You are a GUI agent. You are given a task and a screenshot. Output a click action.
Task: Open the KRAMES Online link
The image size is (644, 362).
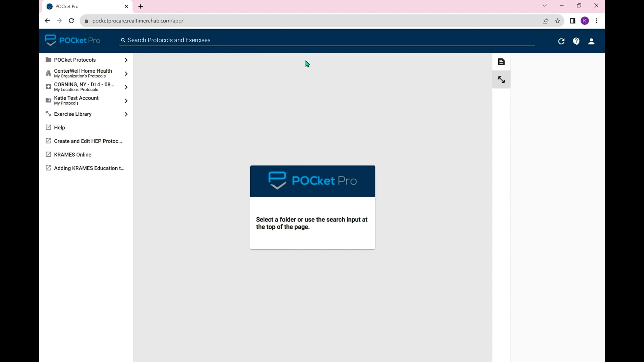tap(86, 154)
